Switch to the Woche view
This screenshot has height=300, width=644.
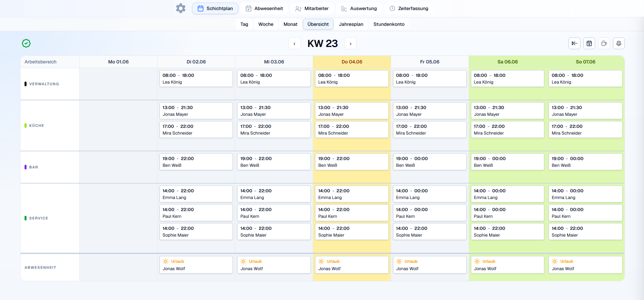[x=266, y=24]
